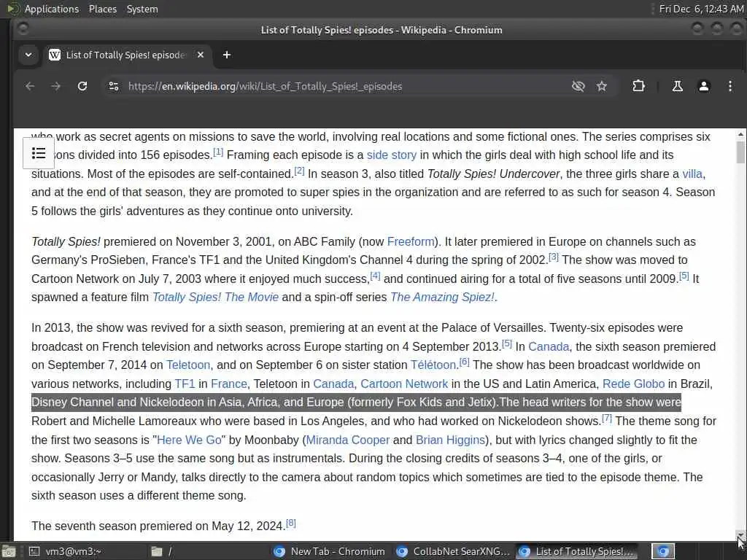The width and height of the screenshot is (747, 560).
Task: Click the last Chromium icon in taskbar
Action: pos(663,551)
